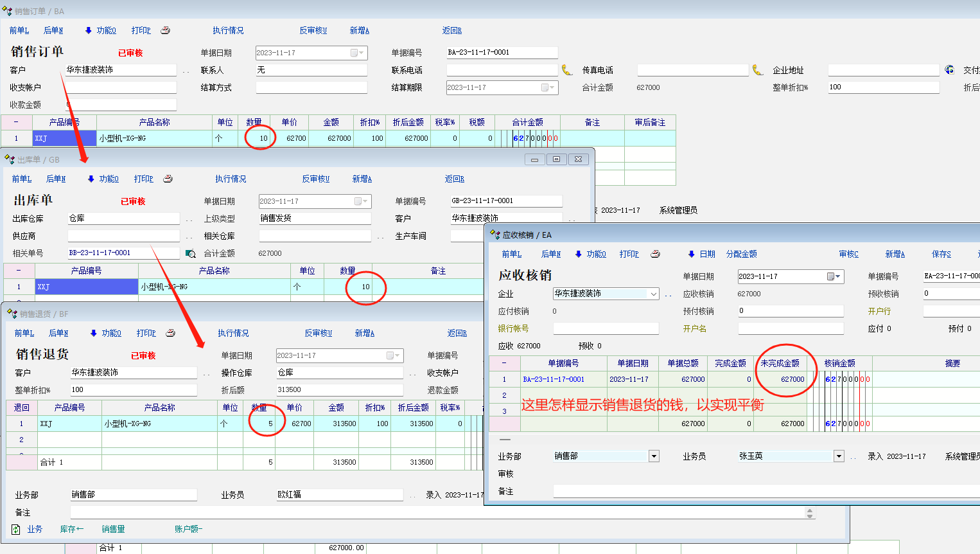The width and height of the screenshot is (980, 554).
Task: Click 保存S in 应收核销 toolbar
Action: coord(941,254)
